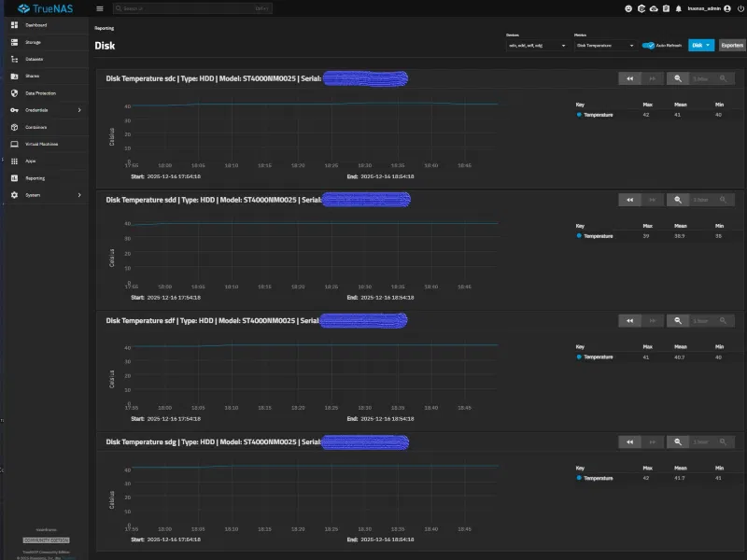Image resolution: width=747 pixels, height=560 pixels.
Task: Open the alerts bell icon
Action: click(679, 8)
